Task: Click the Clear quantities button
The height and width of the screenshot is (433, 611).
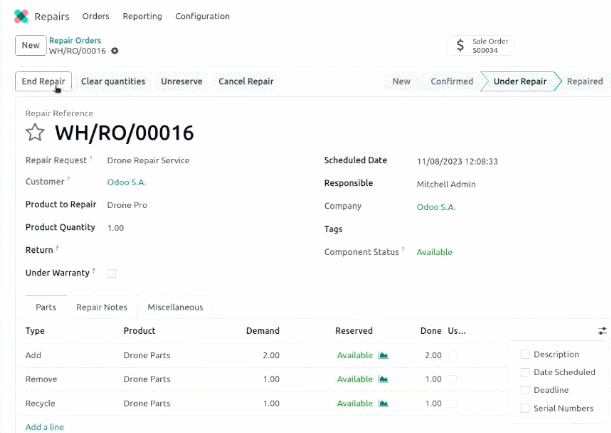Action: point(113,81)
